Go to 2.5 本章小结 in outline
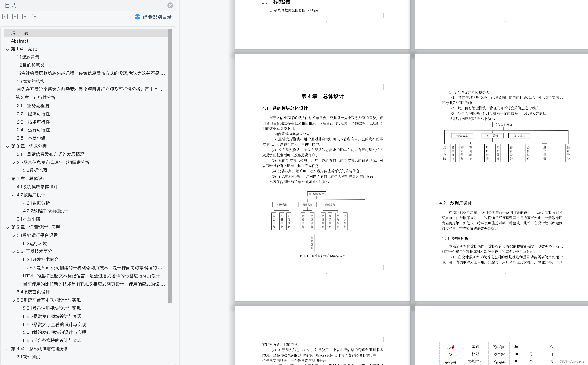 [x=31, y=138]
